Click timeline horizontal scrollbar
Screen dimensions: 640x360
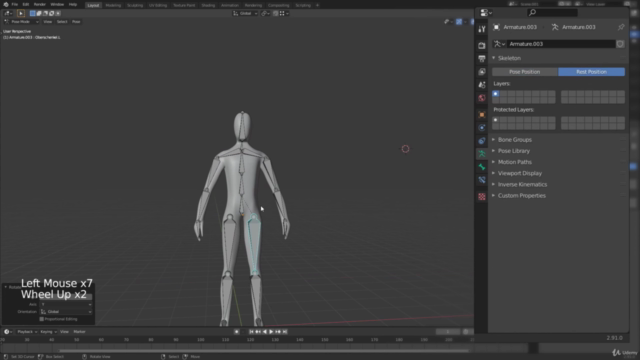tap(264, 350)
